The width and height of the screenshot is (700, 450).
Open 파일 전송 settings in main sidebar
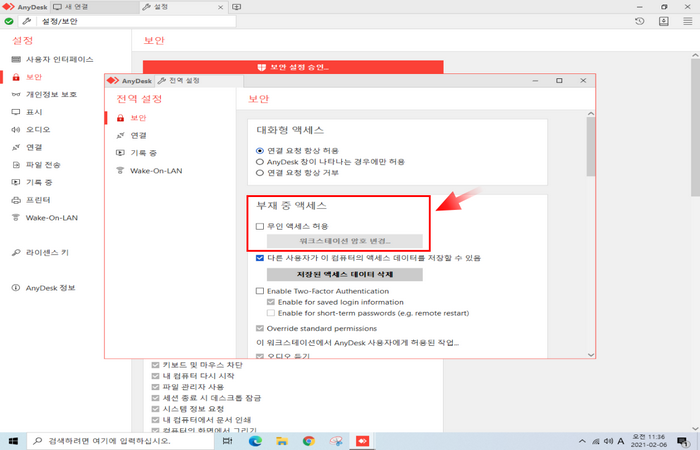[36, 165]
